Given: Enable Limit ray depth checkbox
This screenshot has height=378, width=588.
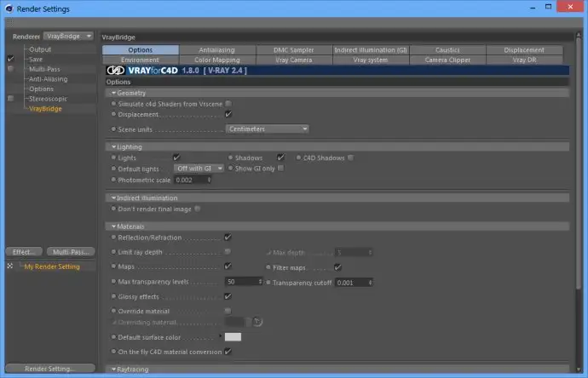Looking at the screenshot, I should [228, 252].
